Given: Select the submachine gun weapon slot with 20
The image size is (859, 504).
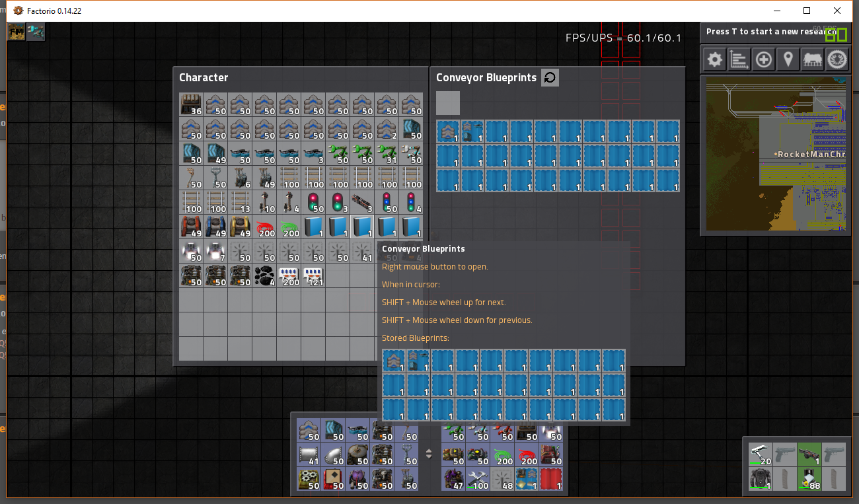Looking at the screenshot, I should (x=761, y=454).
